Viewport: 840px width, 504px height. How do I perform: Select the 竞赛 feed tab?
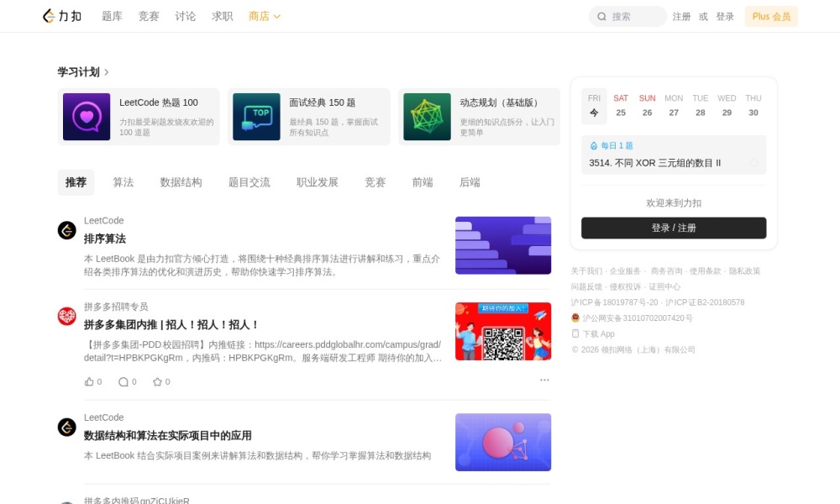tap(375, 182)
